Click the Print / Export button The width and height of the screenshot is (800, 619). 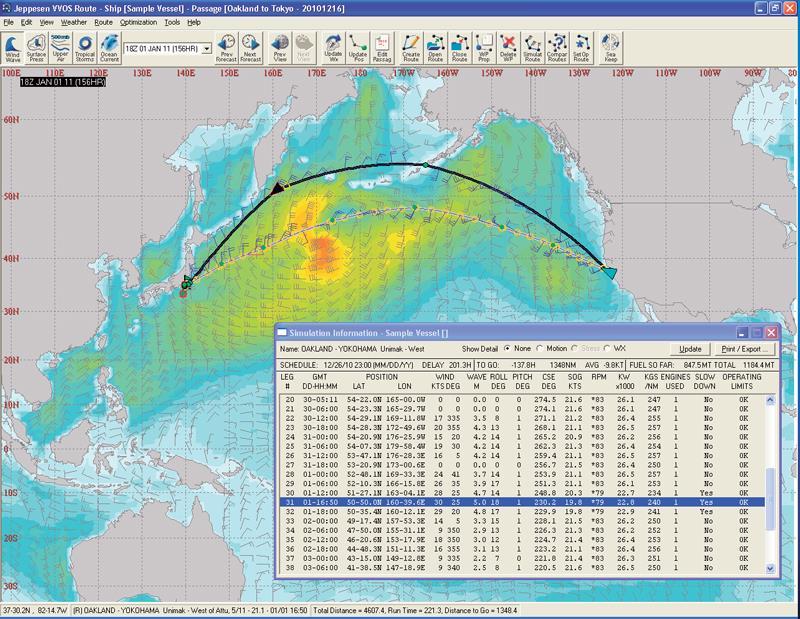pyautogui.click(x=744, y=349)
